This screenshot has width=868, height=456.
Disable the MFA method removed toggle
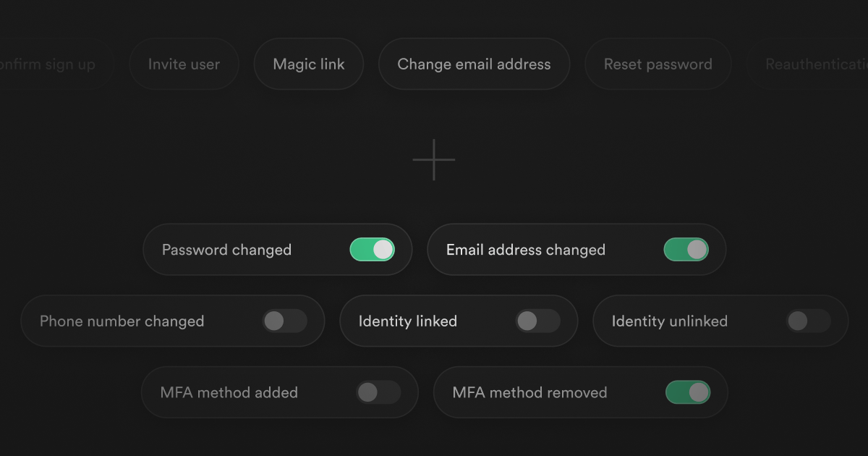[687, 392]
